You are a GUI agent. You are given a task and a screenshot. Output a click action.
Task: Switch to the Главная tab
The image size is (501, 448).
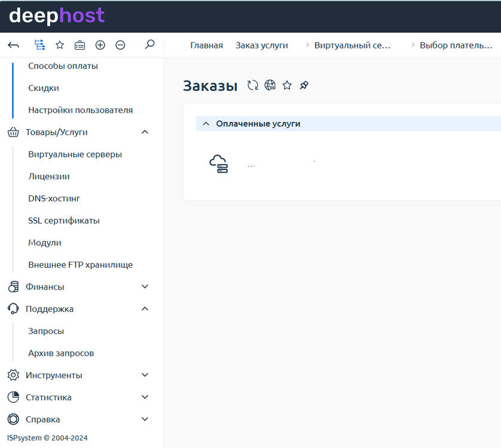(206, 45)
